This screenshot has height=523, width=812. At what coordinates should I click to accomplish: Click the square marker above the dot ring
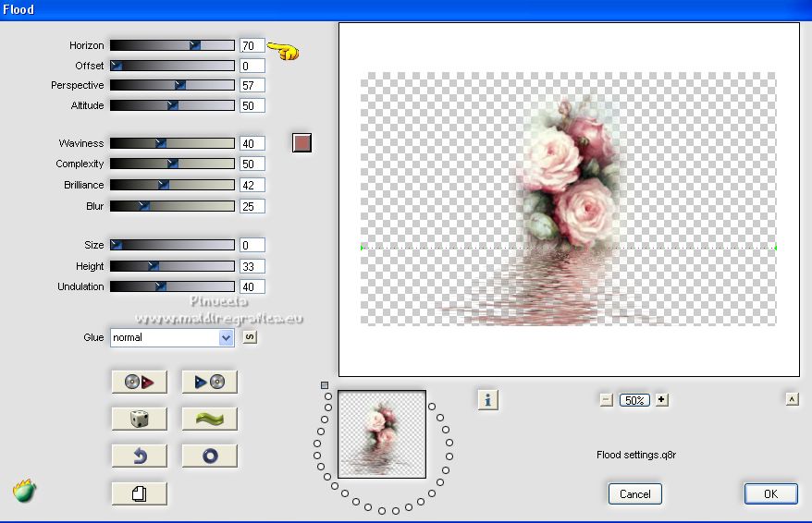(x=325, y=385)
